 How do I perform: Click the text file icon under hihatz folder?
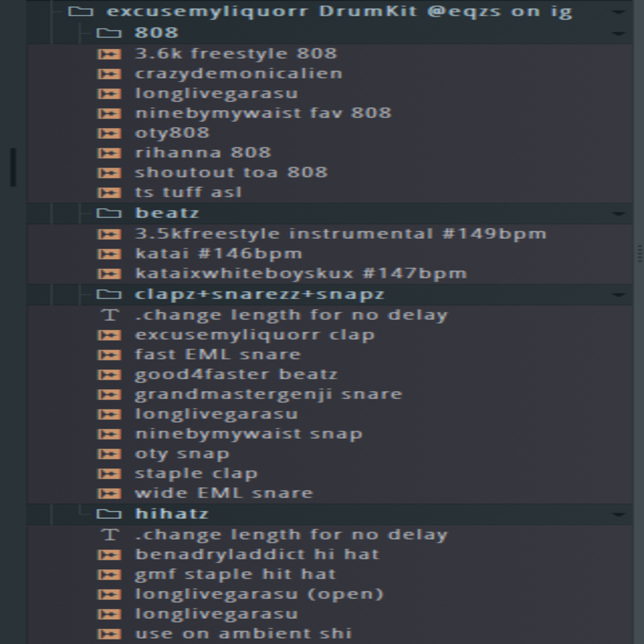click(110, 535)
